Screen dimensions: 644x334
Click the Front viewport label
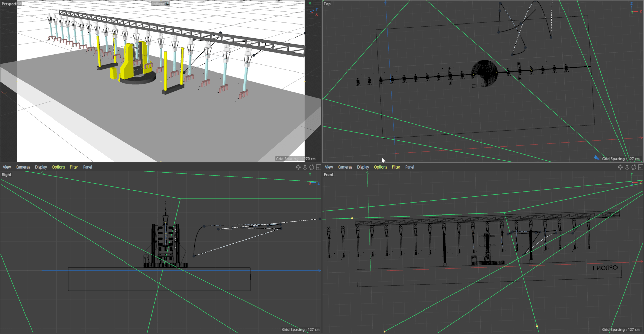pos(329,175)
